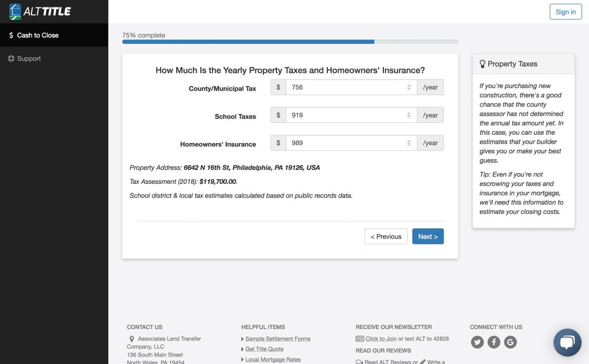Image resolution: width=589 pixels, height=364 pixels.
Task: Open the chat bubble widget
Action: click(567, 342)
